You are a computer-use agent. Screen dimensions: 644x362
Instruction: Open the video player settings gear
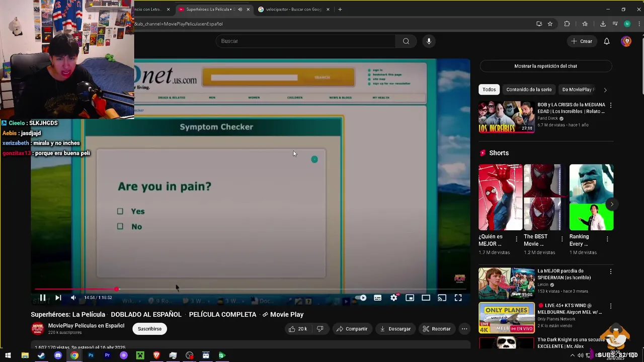tap(394, 298)
